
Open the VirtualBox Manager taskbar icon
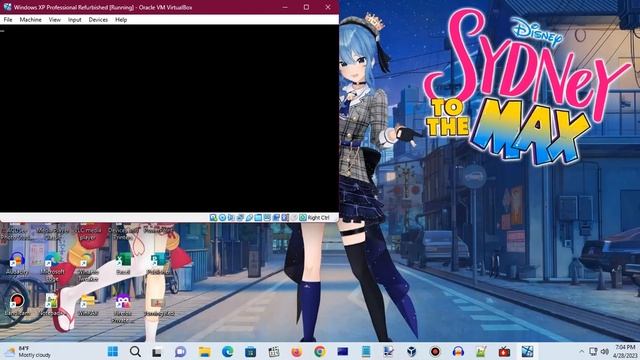tap(412, 351)
